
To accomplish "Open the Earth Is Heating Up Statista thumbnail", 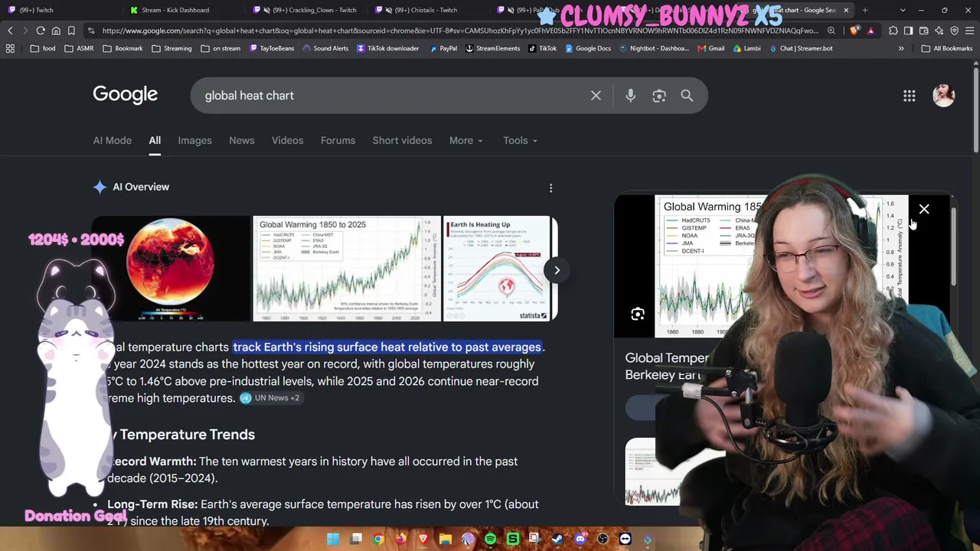I will pyautogui.click(x=497, y=269).
